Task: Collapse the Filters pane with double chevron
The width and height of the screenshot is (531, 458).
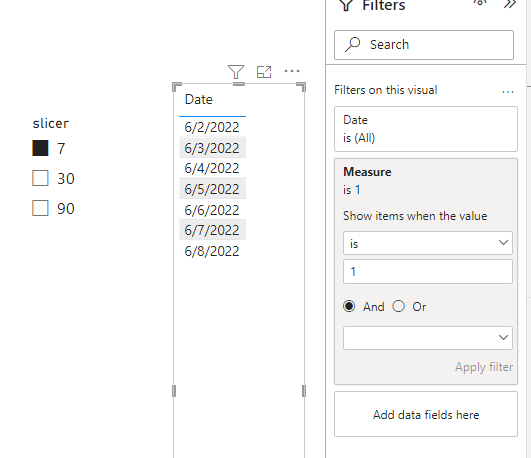Action: (510, 4)
